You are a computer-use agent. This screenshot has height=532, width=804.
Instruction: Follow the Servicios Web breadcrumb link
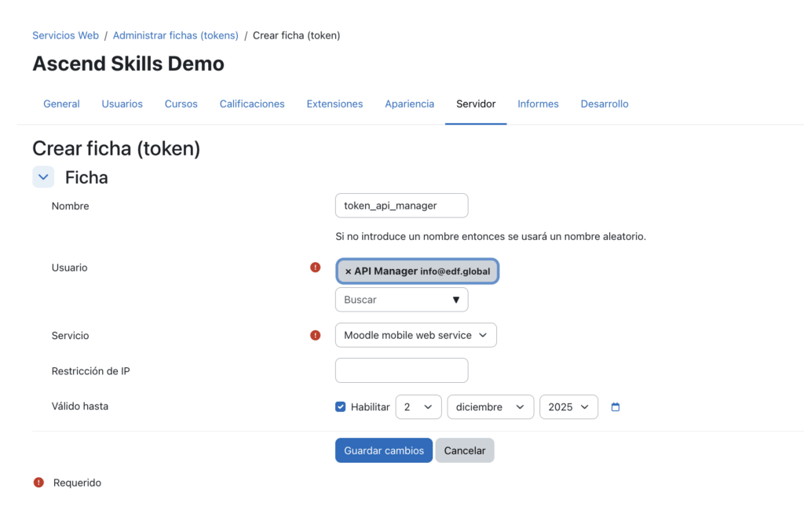65,35
